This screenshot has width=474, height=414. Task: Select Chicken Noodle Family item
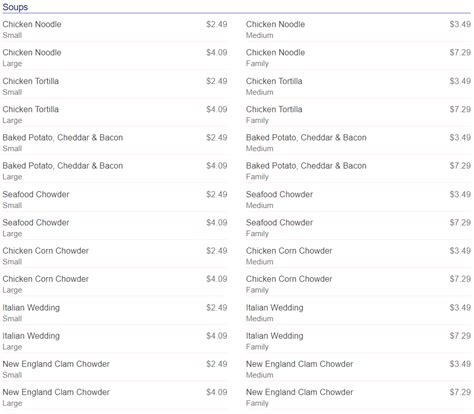[358, 58]
